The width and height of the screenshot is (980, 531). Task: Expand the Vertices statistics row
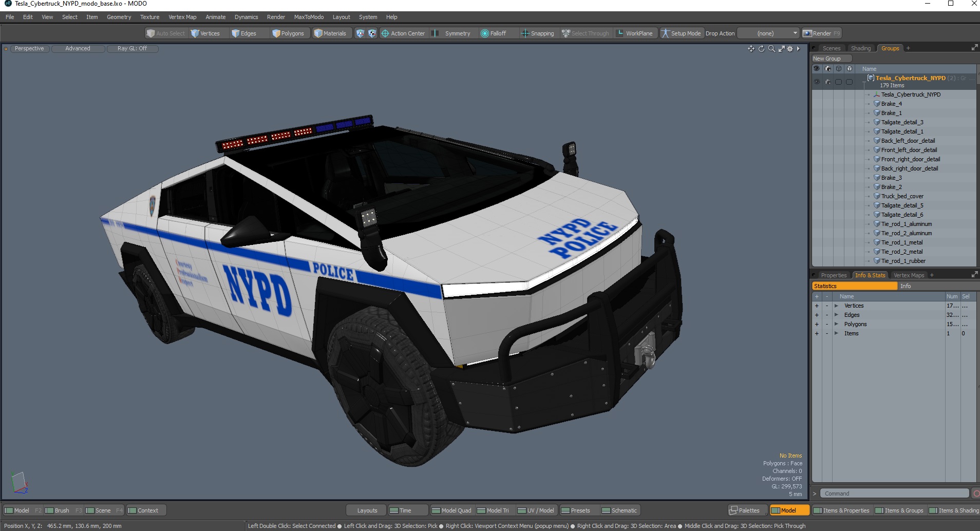[x=836, y=306]
